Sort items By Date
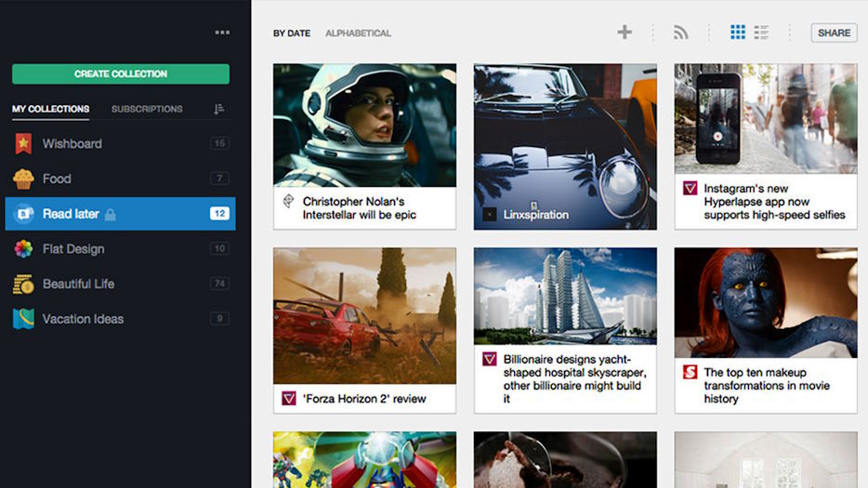Viewport: 868px width, 488px height. [292, 33]
